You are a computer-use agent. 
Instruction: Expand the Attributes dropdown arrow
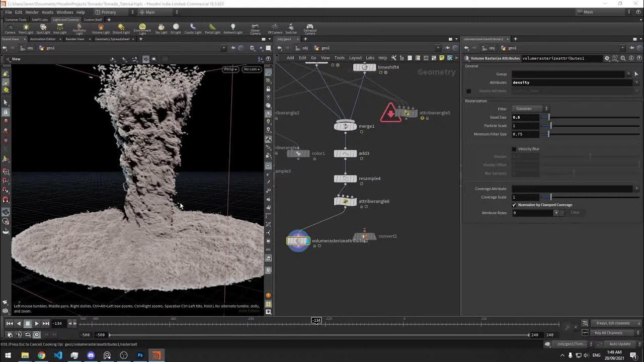[x=636, y=82]
